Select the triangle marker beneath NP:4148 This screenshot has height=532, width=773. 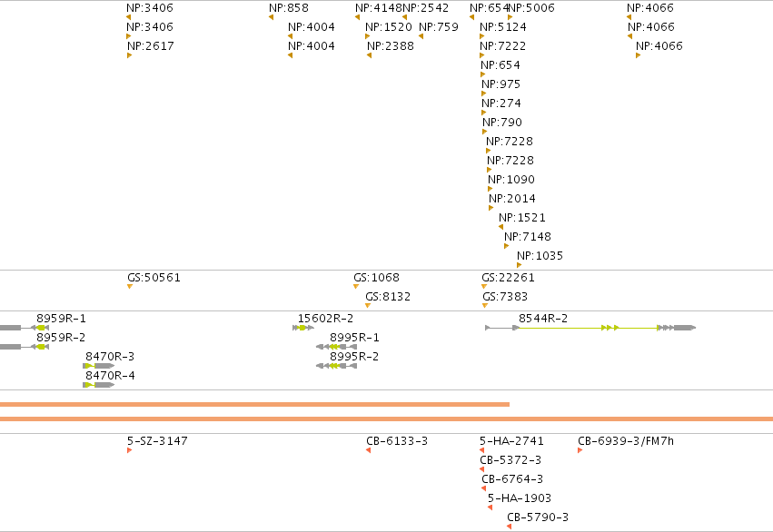(357, 18)
